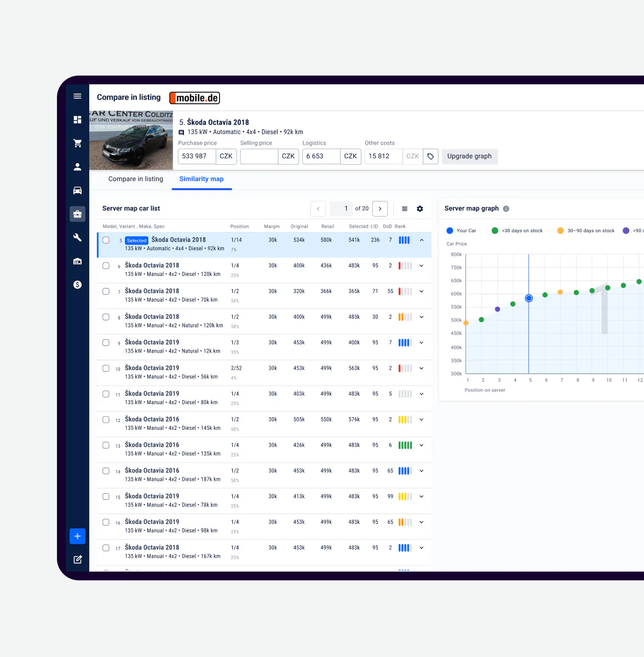Tick the checkbox for row 13 Škoda Octavia 2016

tap(106, 445)
